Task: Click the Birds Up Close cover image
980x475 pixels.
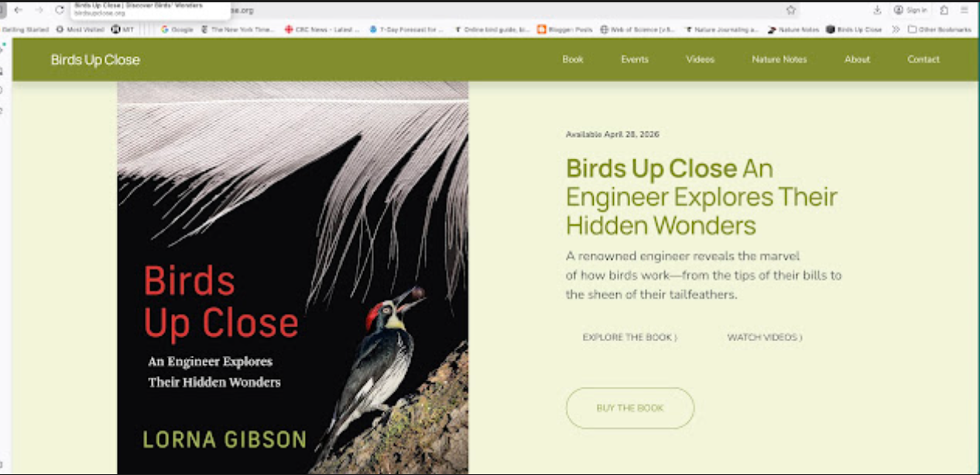Action: click(293, 278)
